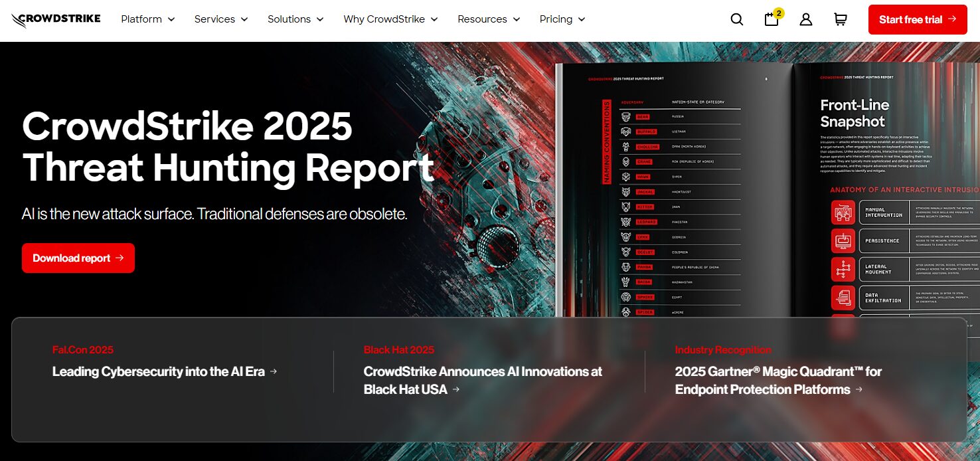Open the user account icon
The height and width of the screenshot is (461, 980).
click(x=806, y=19)
